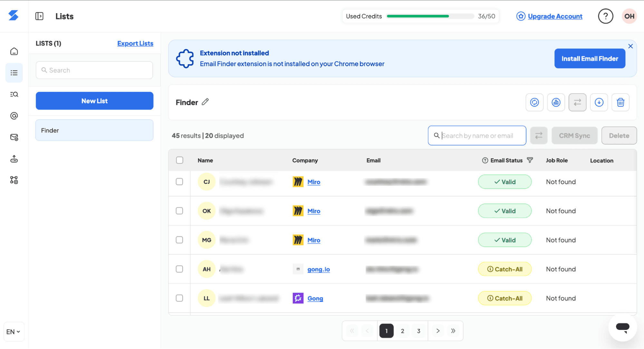
Task: Check the CJ row checkbox
Action: tap(179, 182)
